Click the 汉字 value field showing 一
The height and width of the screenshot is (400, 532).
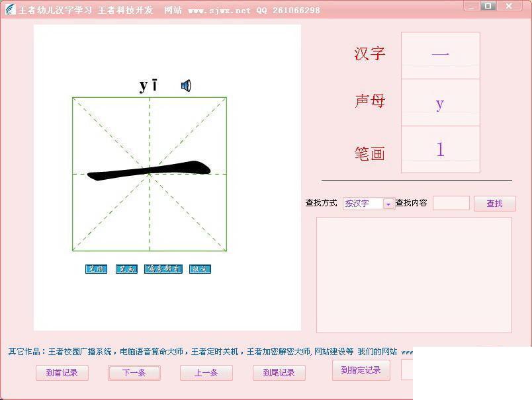[441, 56]
